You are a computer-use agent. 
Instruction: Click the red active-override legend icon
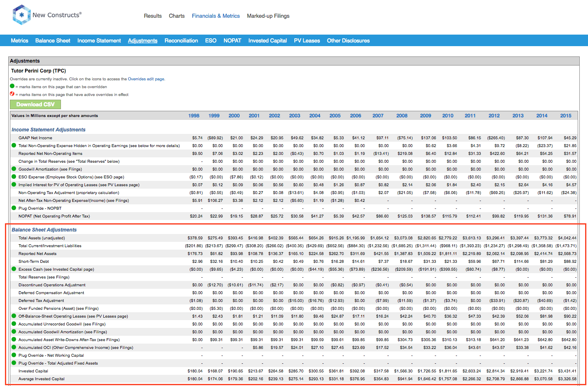pyautogui.click(x=12, y=94)
